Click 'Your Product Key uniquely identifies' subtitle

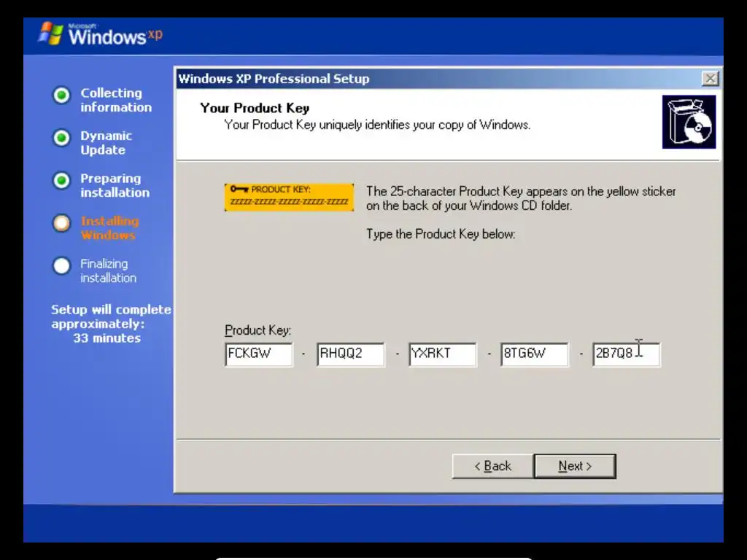coord(377,125)
